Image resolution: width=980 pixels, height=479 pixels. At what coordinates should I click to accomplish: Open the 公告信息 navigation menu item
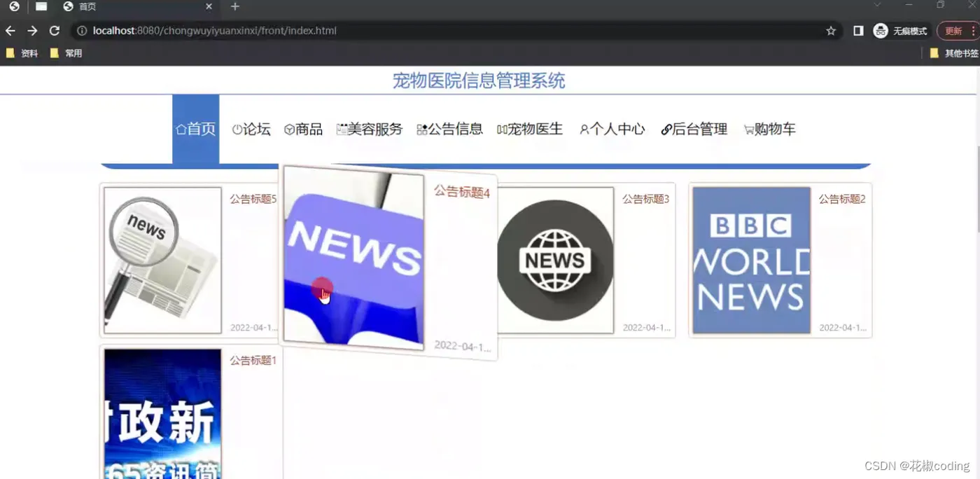point(450,129)
